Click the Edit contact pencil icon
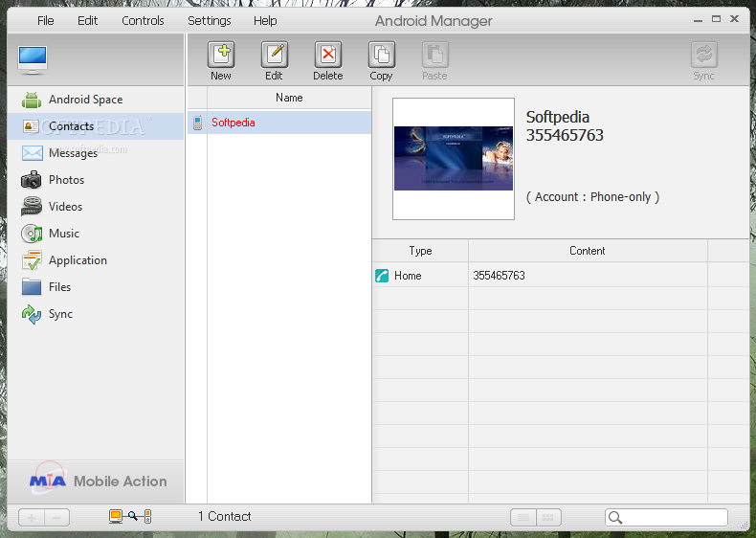 pyautogui.click(x=275, y=55)
